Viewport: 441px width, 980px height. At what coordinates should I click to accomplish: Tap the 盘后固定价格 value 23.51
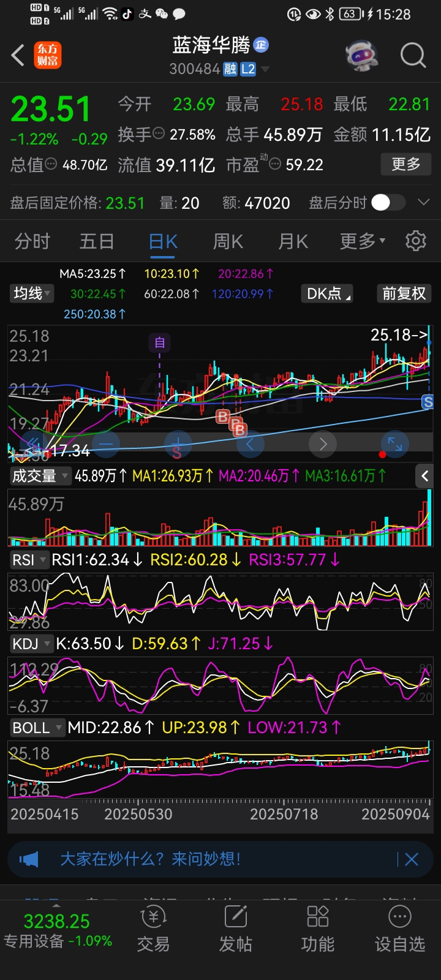tap(125, 203)
